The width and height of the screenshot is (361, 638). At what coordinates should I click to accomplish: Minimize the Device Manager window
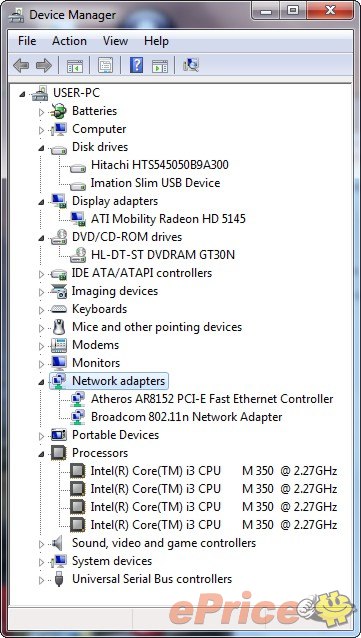266,10
